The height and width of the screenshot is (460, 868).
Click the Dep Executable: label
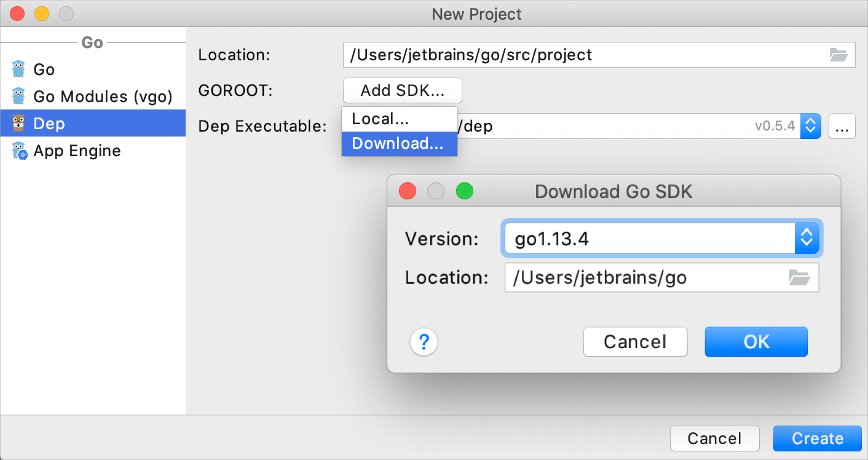coord(262,127)
